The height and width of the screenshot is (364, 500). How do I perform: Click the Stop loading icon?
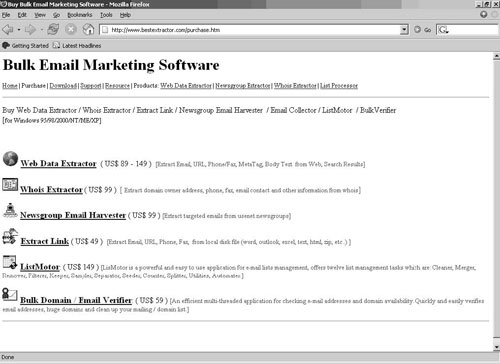click(x=71, y=30)
